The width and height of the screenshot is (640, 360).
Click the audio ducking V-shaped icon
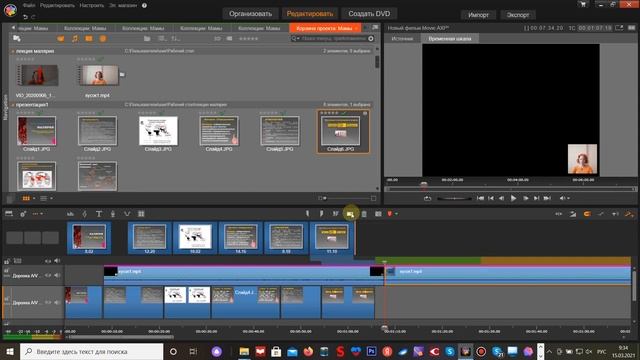(x=127, y=214)
